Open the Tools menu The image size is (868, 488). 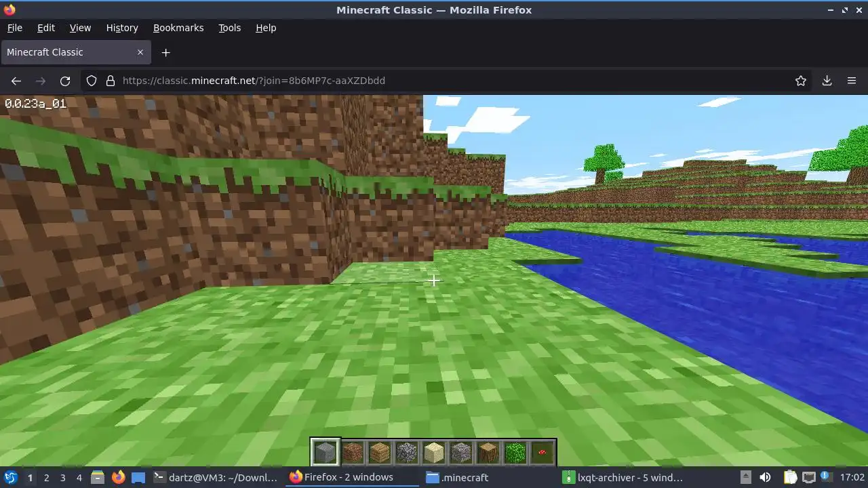[229, 28]
